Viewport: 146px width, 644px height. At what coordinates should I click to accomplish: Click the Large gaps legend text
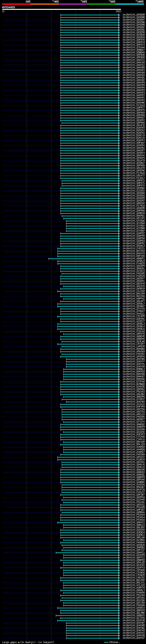coord(28,642)
